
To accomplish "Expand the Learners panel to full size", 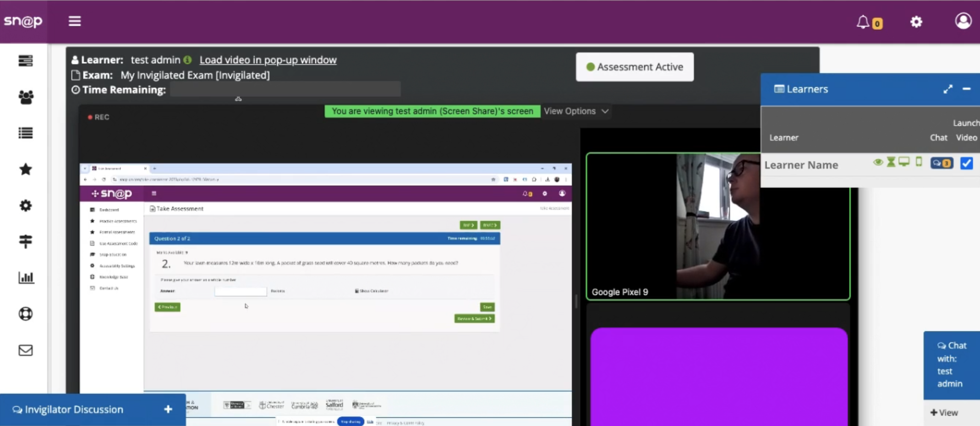I will (947, 89).
